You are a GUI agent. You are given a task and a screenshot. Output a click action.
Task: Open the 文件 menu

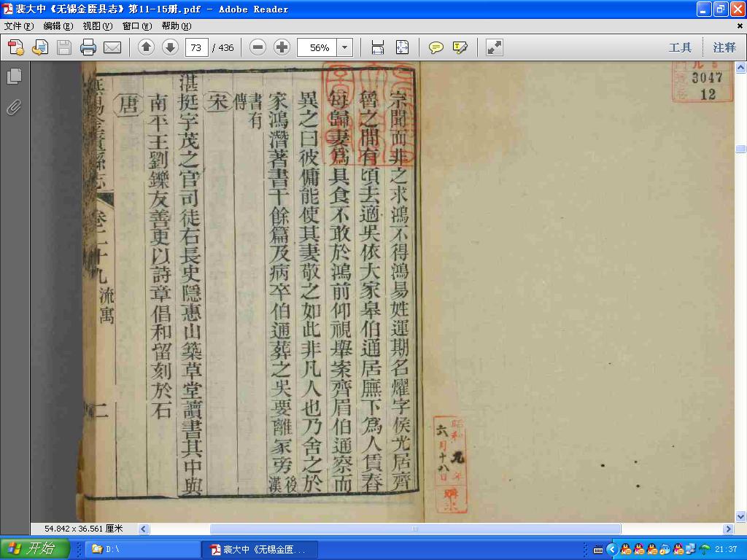click(x=19, y=26)
